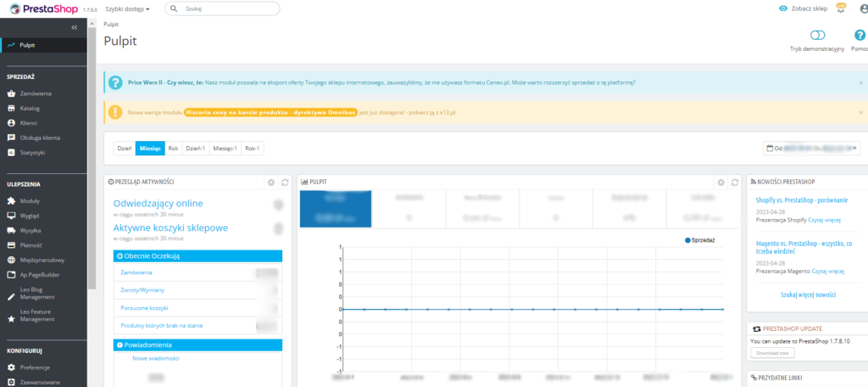
Task: Open settings gear in the Pulpit chart panel
Action: tap(721, 182)
